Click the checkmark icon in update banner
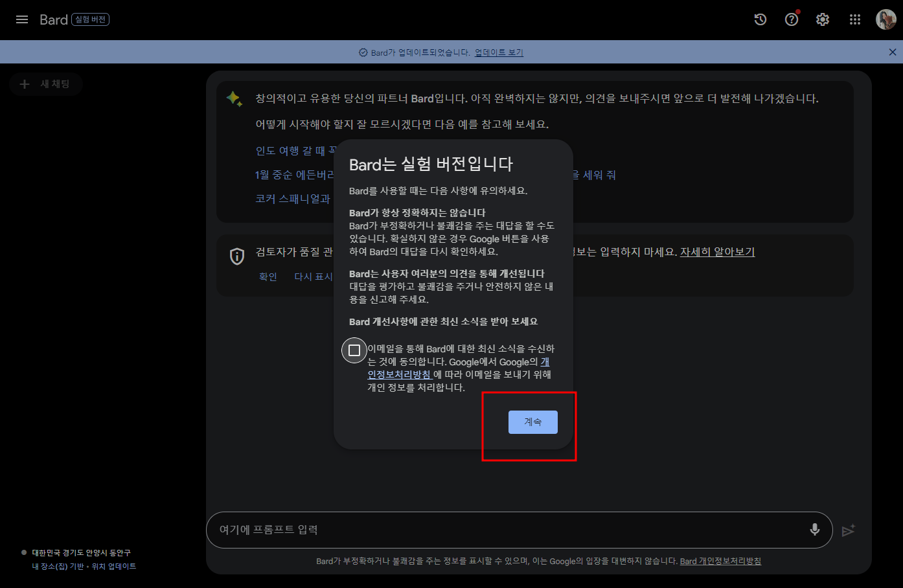The height and width of the screenshot is (588, 903). [x=363, y=52]
